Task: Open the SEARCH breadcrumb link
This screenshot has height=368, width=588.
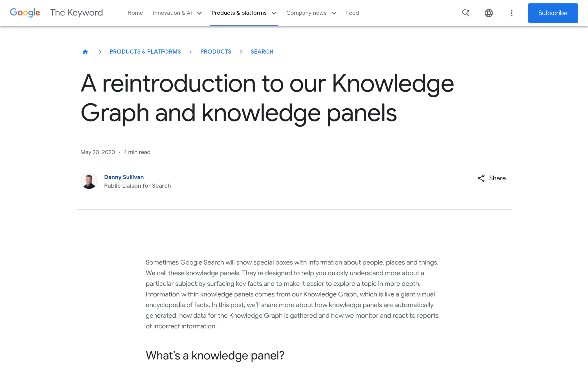Action: click(262, 52)
